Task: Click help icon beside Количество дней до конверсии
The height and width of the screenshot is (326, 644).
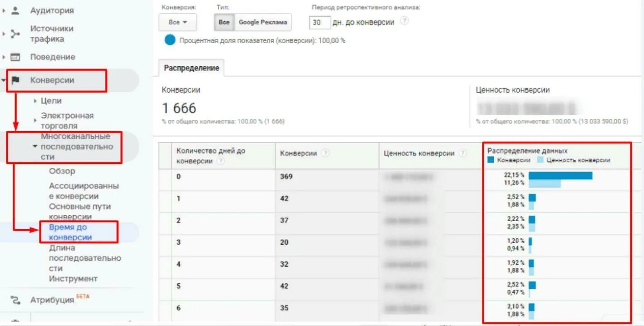Action: click(221, 161)
